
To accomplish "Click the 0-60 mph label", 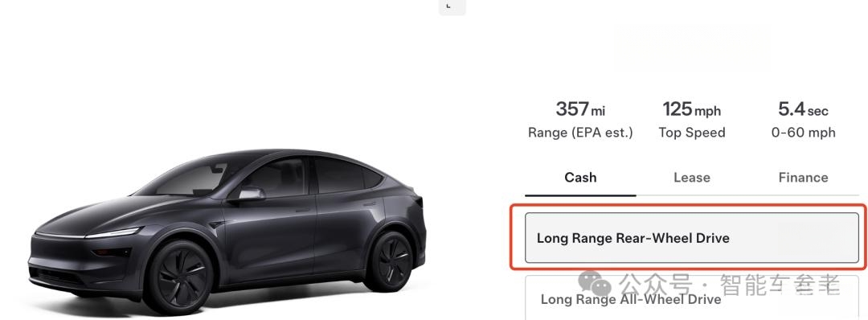I will click(x=803, y=133).
